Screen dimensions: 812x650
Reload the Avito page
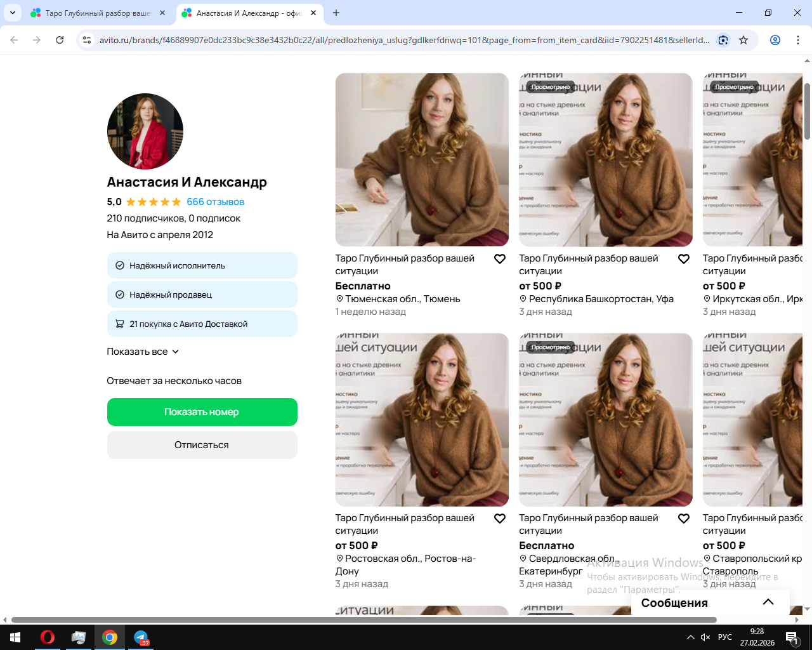point(60,40)
